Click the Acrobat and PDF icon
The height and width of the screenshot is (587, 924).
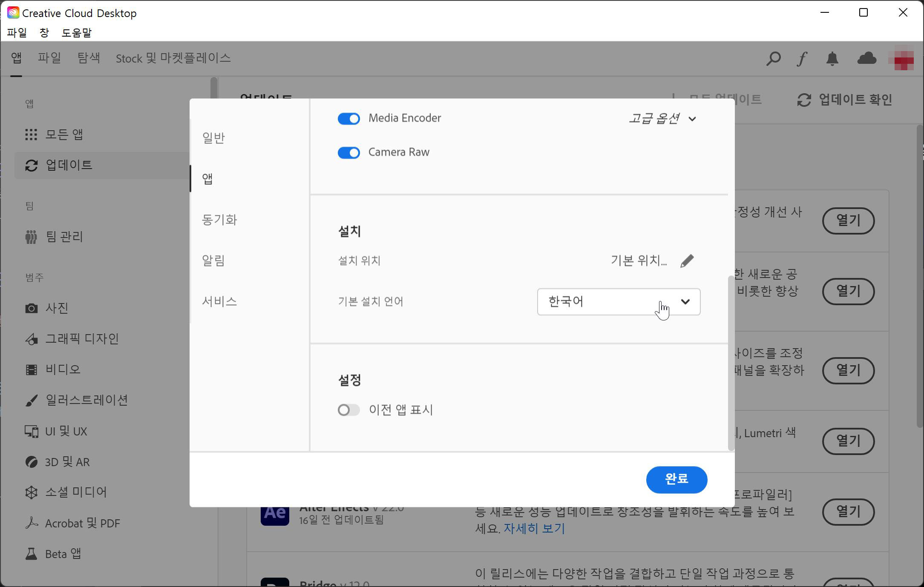pos(31,523)
